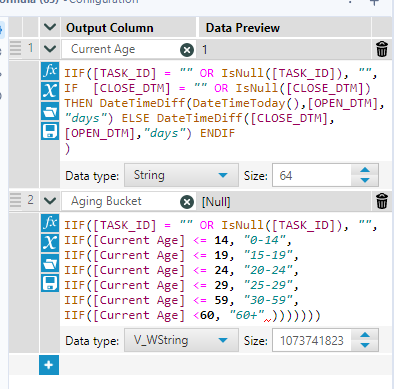Click the Data Preview header

click(243, 28)
